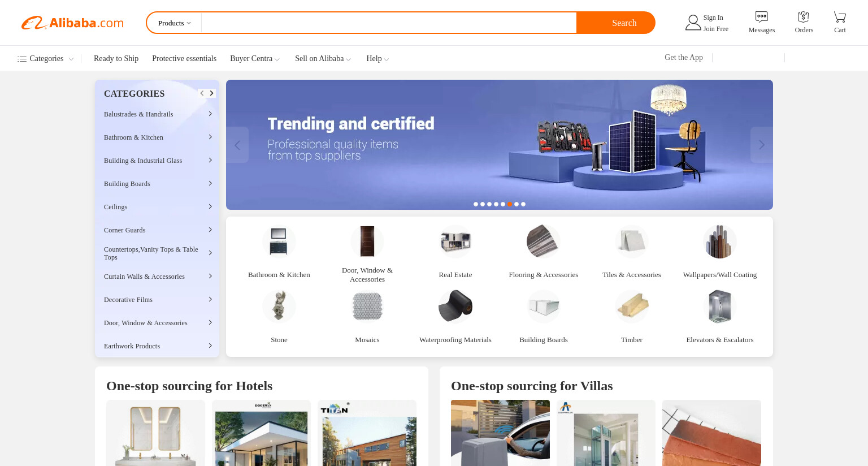The height and width of the screenshot is (466, 868).
Task: Open the shopping Cart icon
Action: 840,17
